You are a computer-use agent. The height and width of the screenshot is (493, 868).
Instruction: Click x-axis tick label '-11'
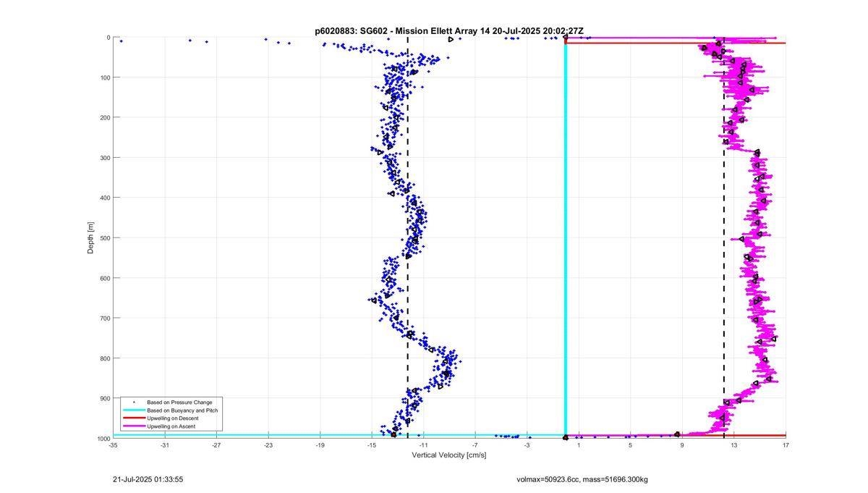pyautogui.click(x=423, y=445)
